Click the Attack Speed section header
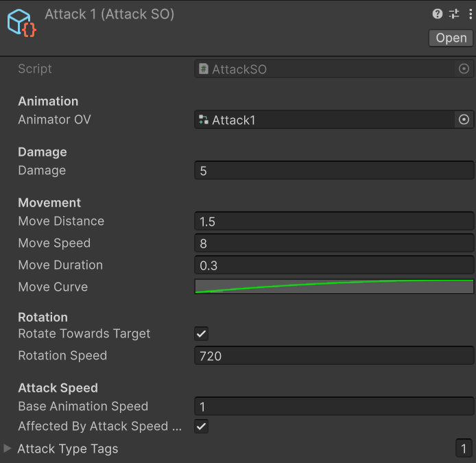Viewport: 476px width, 463px height. click(58, 388)
